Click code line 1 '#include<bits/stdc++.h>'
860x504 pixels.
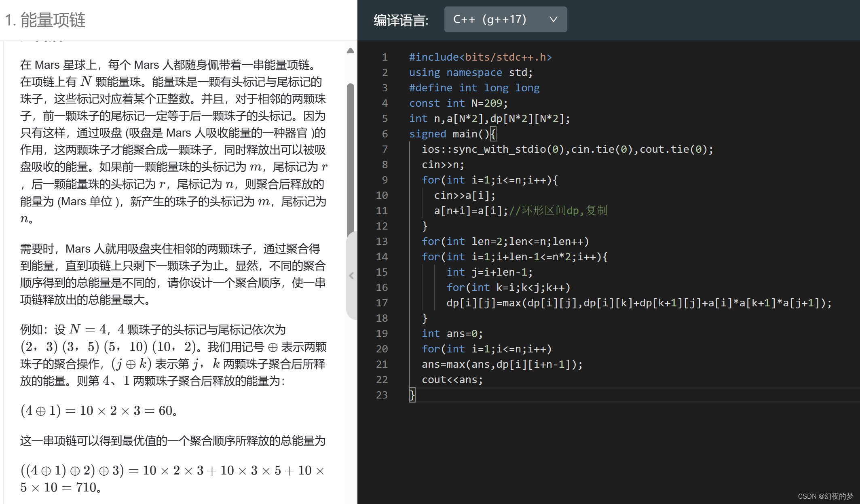[x=480, y=57]
